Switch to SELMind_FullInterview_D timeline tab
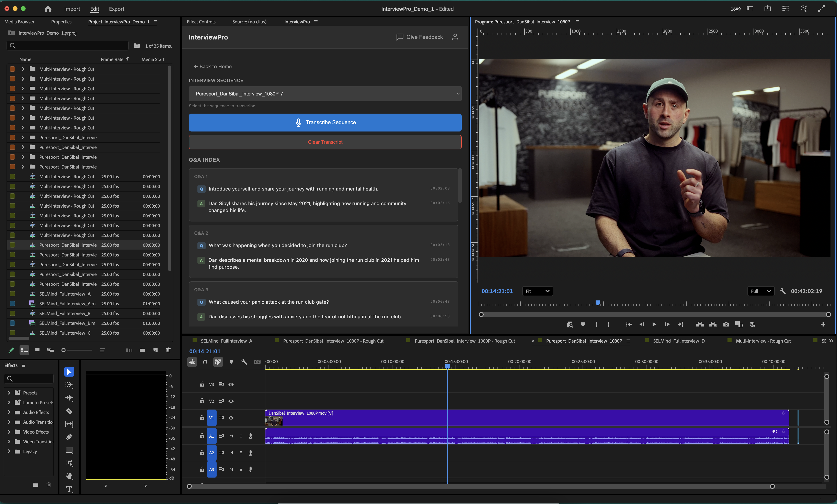 678,341
